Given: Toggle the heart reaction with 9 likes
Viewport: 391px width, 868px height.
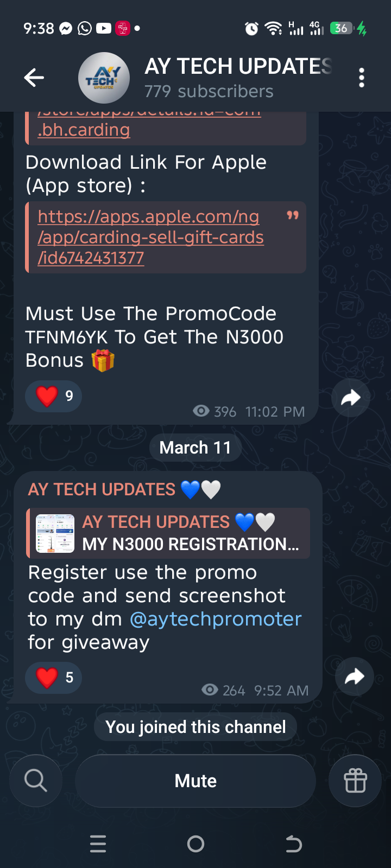Looking at the screenshot, I should click(x=54, y=396).
